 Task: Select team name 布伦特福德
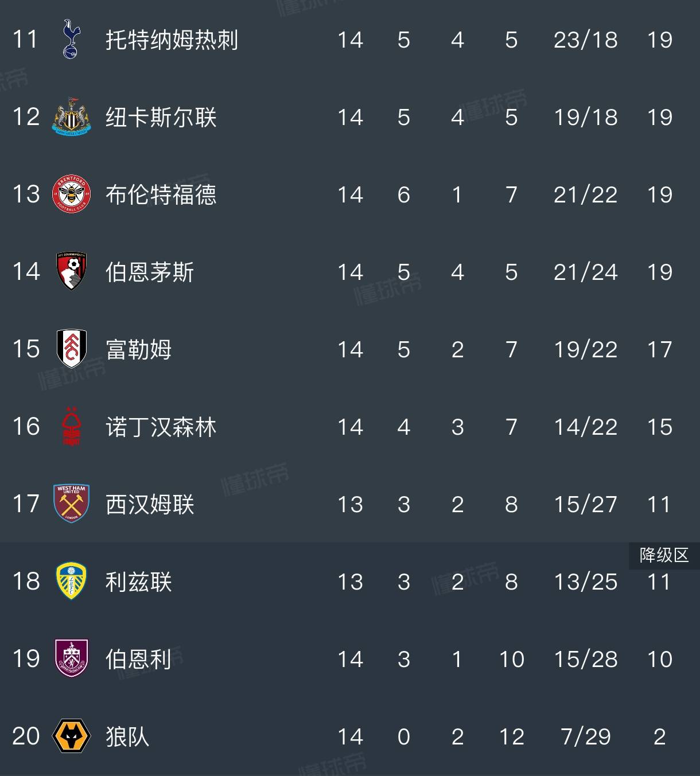pos(161,195)
